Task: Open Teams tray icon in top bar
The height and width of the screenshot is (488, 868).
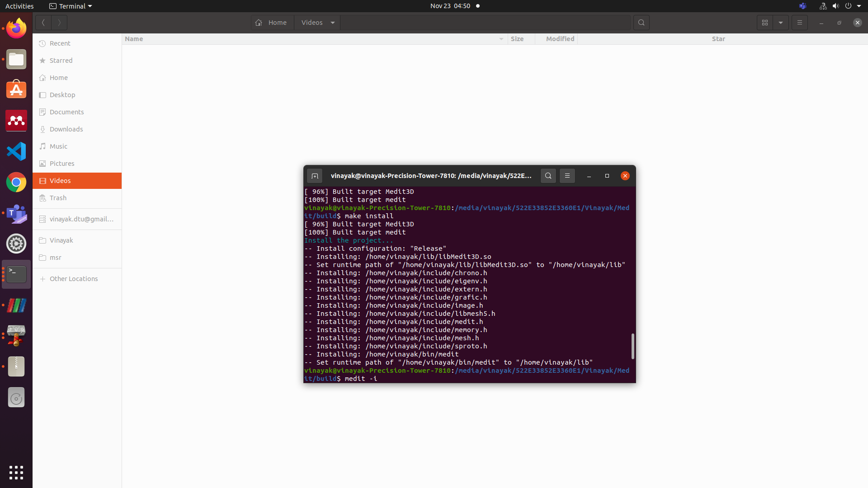Action: point(802,6)
